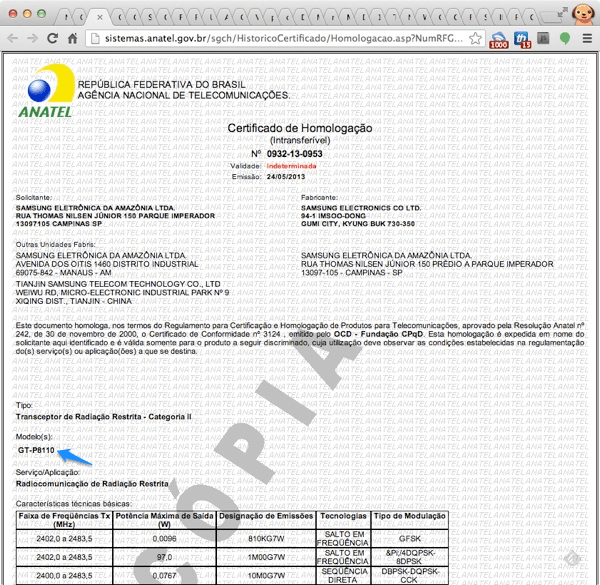Bookmark this page with the star icon
600x585 pixels.
click(x=475, y=38)
